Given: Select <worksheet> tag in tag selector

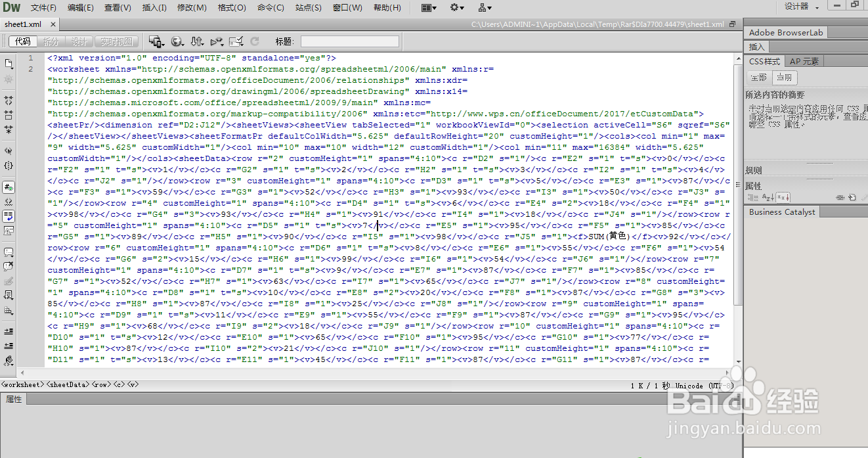Looking at the screenshot, I should tap(23, 384).
